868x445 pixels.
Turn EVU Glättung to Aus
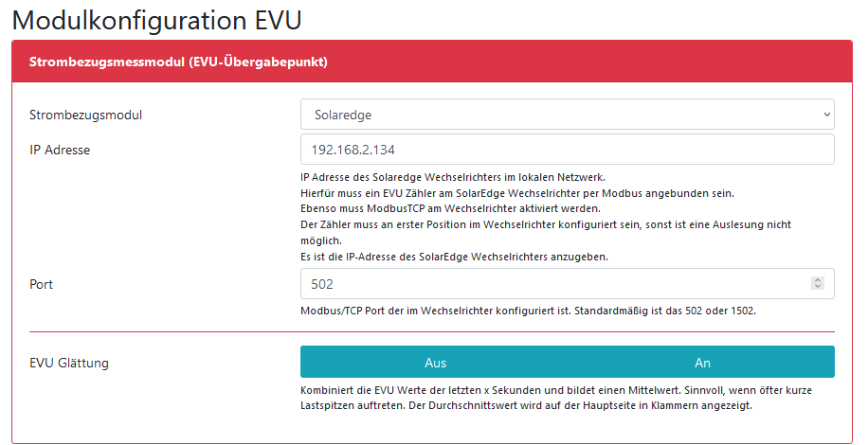(x=435, y=363)
